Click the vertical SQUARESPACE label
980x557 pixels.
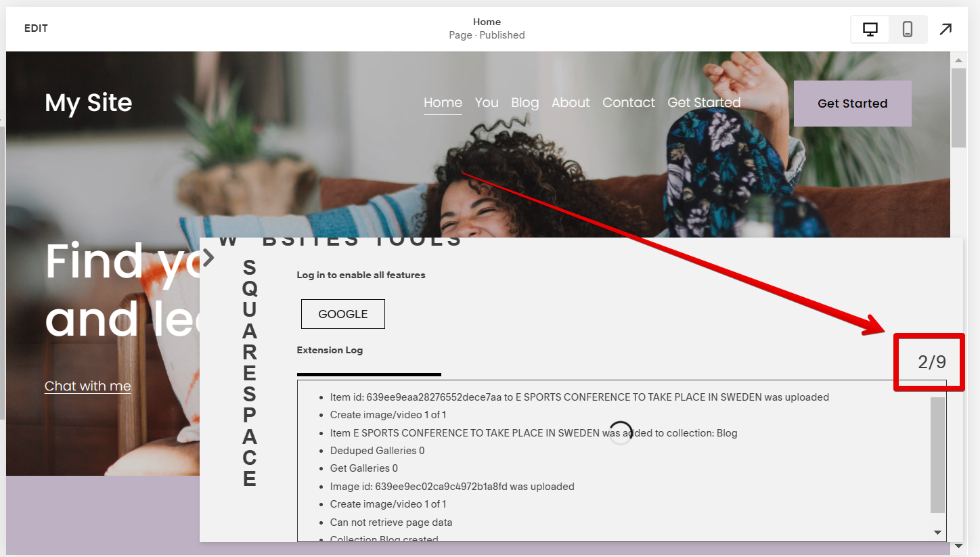tap(250, 374)
